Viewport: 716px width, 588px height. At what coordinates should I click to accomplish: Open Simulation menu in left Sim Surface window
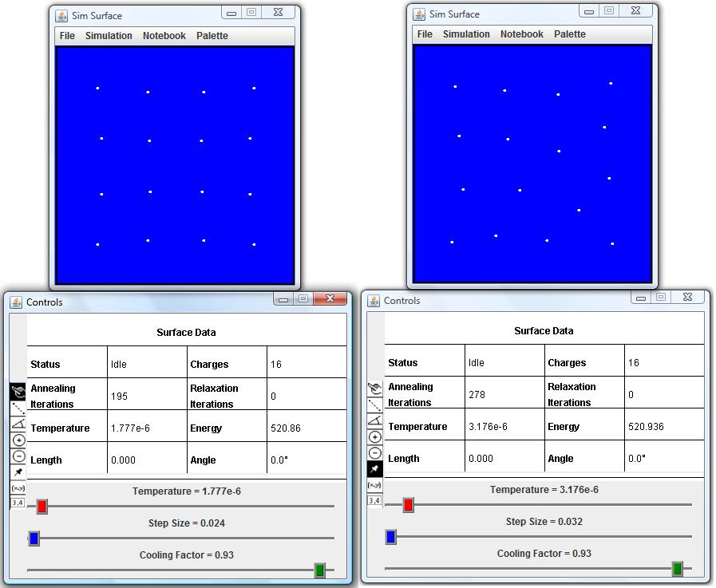pyautogui.click(x=109, y=36)
